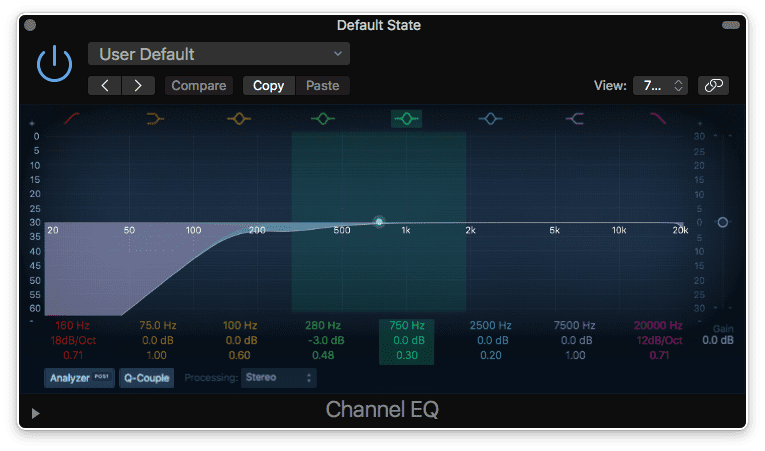The height and width of the screenshot is (451, 765).
Task: Select the 7500 Hz frequency value
Action: click(575, 325)
